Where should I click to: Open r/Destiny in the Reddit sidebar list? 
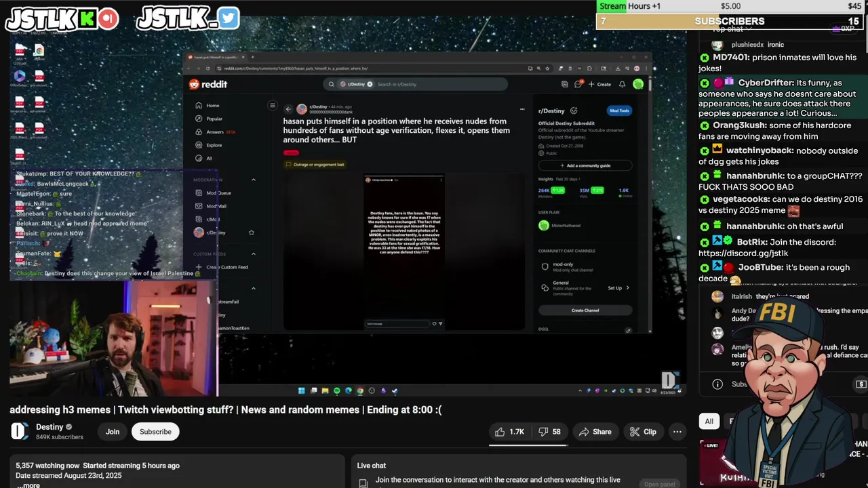(x=210, y=232)
